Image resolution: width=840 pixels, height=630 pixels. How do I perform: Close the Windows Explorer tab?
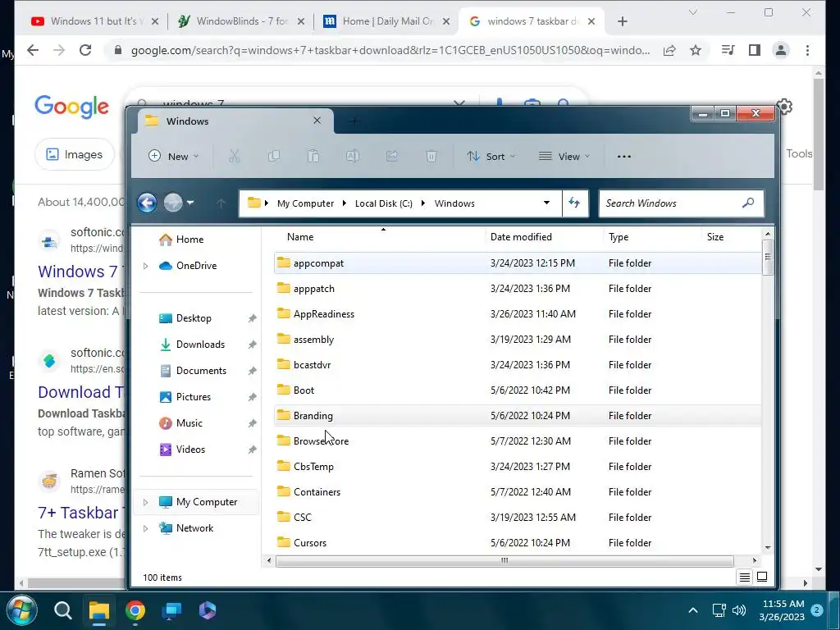coord(317,121)
